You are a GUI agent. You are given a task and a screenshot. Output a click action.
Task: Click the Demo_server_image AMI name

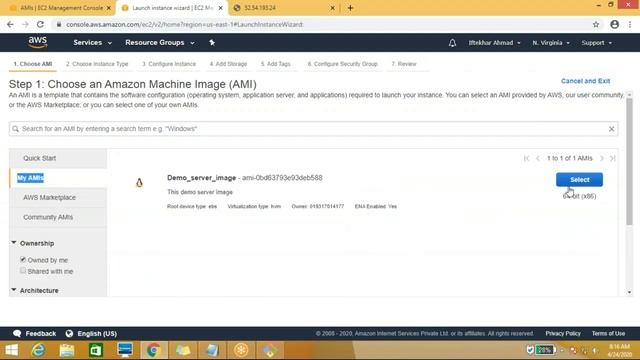pos(201,178)
